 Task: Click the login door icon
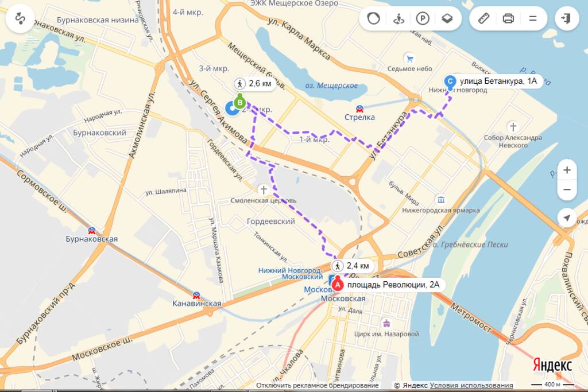coord(567,18)
